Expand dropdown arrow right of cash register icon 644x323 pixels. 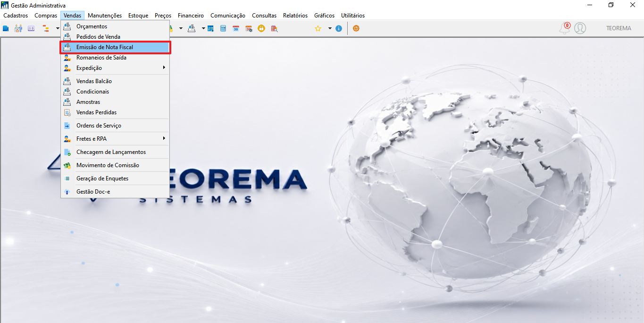click(203, 29)
